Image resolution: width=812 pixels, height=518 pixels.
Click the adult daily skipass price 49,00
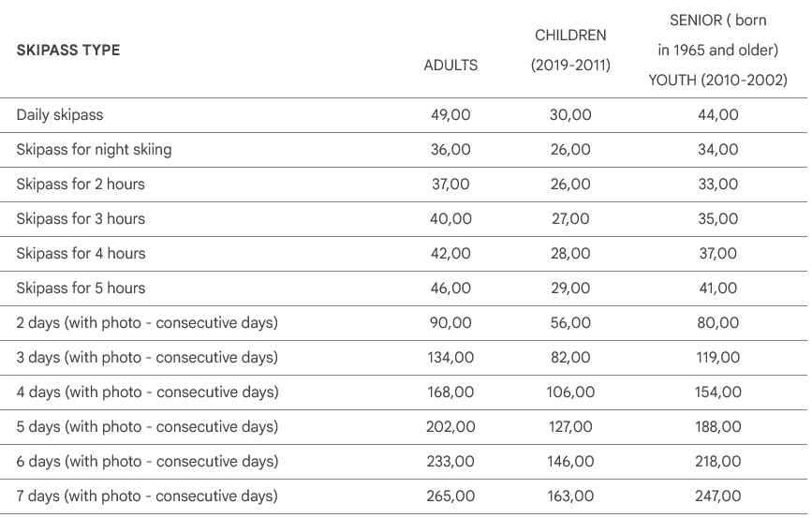[450, 115]
